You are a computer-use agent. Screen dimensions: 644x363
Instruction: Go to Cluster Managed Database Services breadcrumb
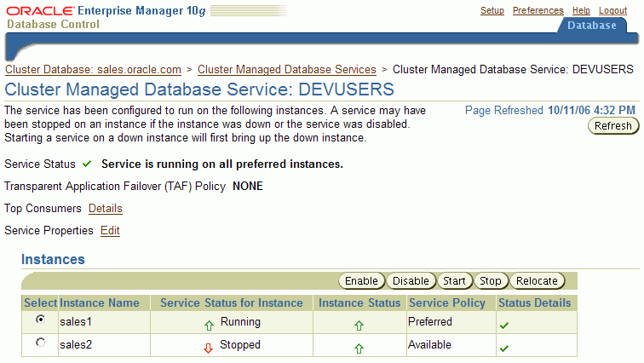click(x=286, y=69)
